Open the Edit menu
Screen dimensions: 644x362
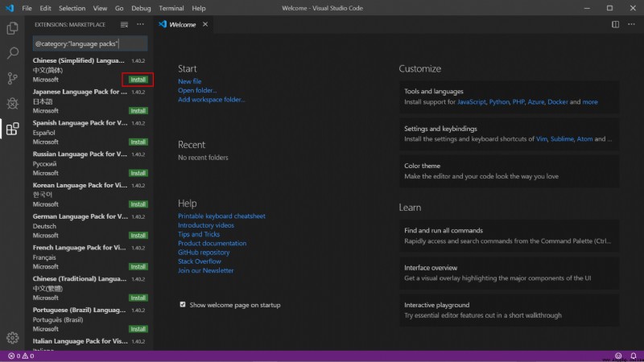coord(45,8)
